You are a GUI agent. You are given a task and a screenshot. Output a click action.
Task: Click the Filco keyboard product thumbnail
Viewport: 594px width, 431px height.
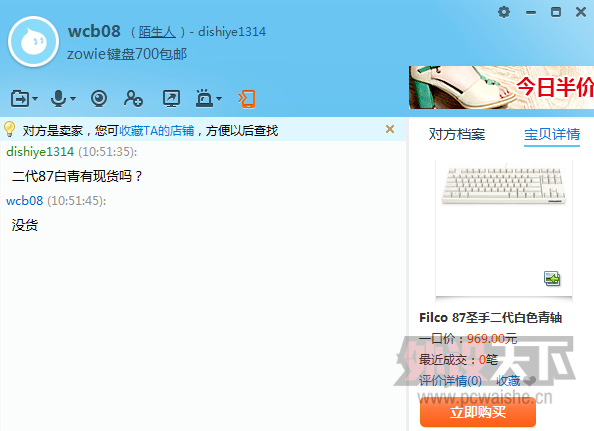coord(504,186)
